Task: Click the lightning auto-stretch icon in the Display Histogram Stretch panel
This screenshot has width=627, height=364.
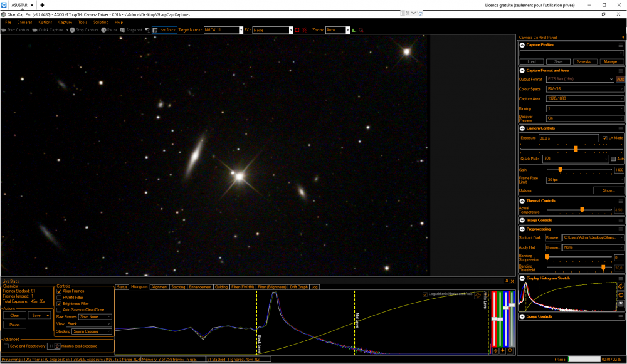Action: (621, 286)
